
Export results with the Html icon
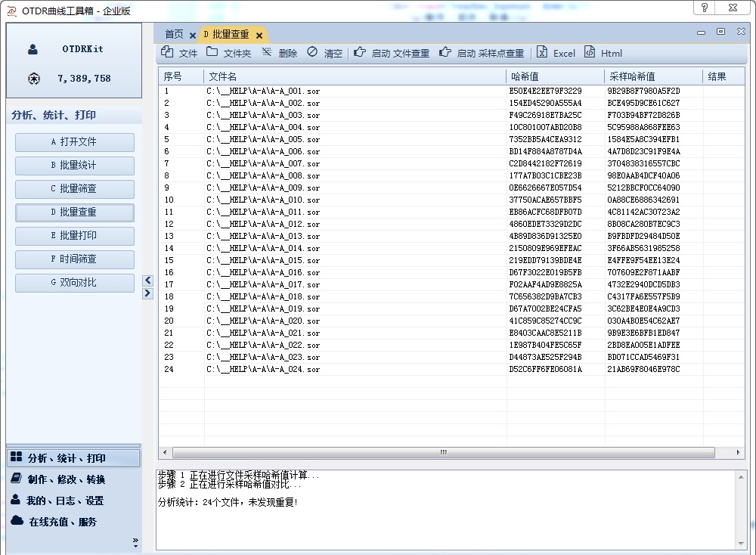pos(590,52)
